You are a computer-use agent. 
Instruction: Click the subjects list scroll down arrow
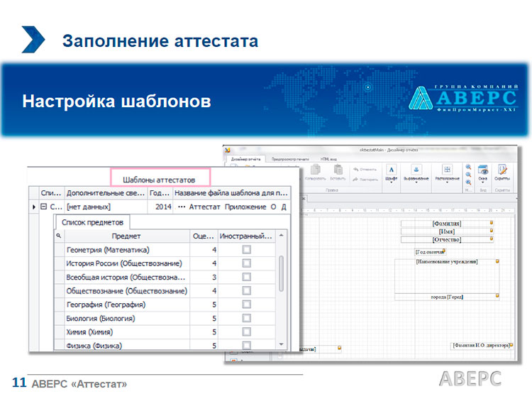[282, 344]
